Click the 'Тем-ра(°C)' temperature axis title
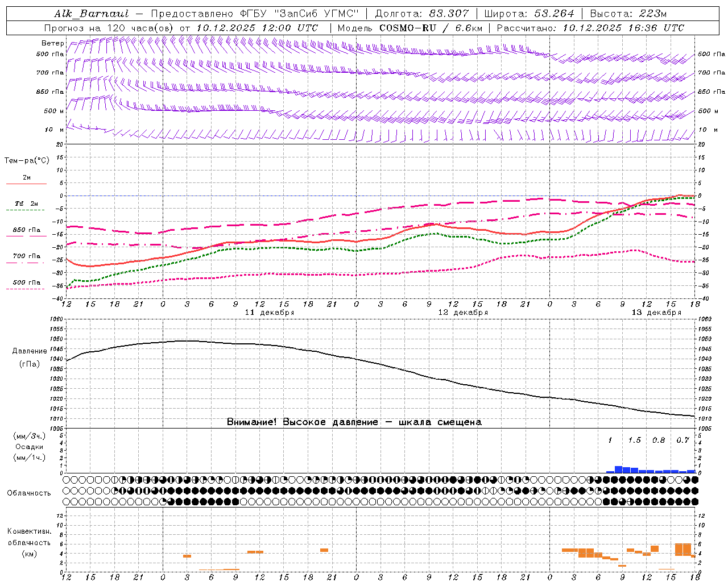Viewport: 728px width, 582px height. pos(27,160)
